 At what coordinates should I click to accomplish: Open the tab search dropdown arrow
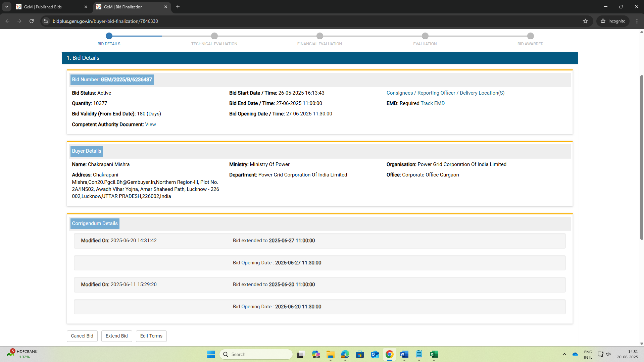(6, 7)
